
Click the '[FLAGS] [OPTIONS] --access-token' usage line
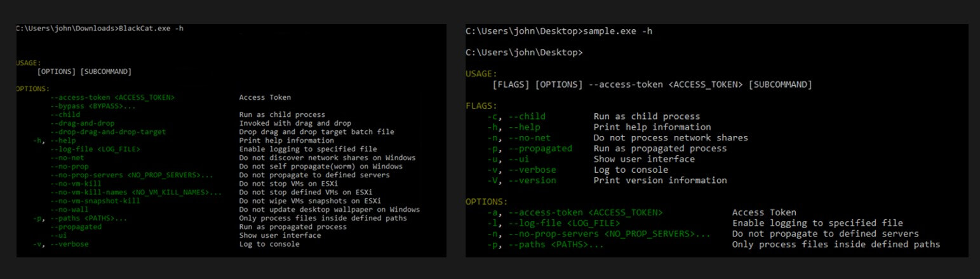[x=652, y=85]
